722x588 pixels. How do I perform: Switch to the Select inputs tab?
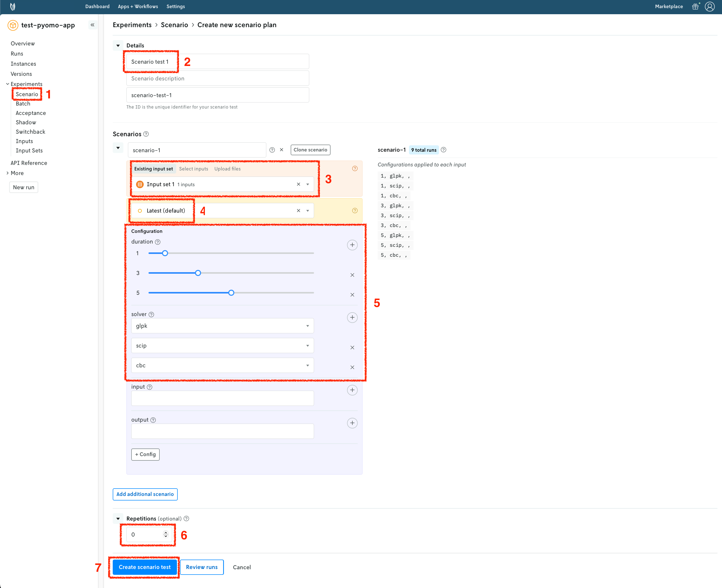[x=193, y=169]
